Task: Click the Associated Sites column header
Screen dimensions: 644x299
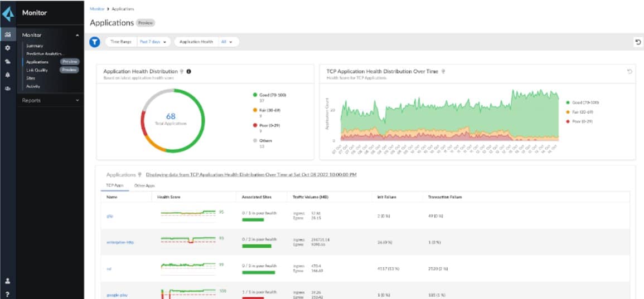Action: coord(256,197)
